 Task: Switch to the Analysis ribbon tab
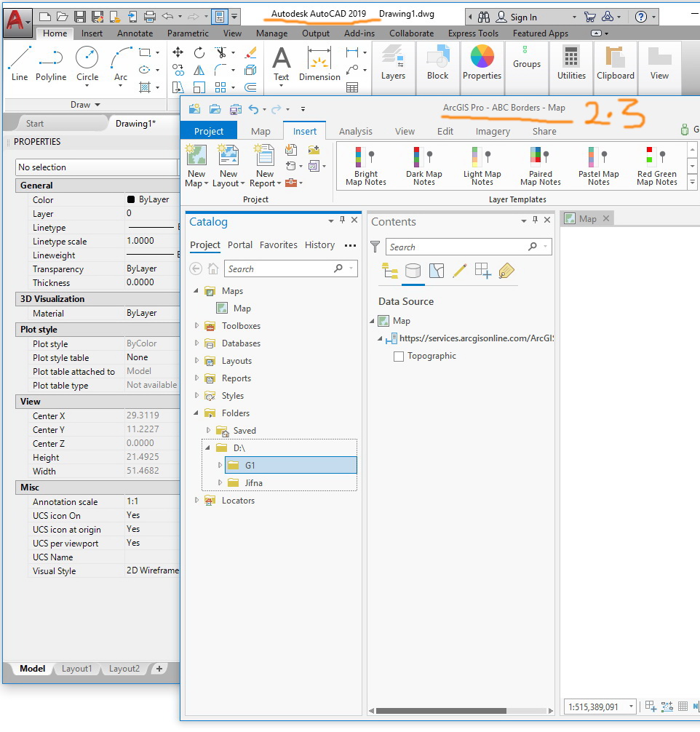[355, 132]
